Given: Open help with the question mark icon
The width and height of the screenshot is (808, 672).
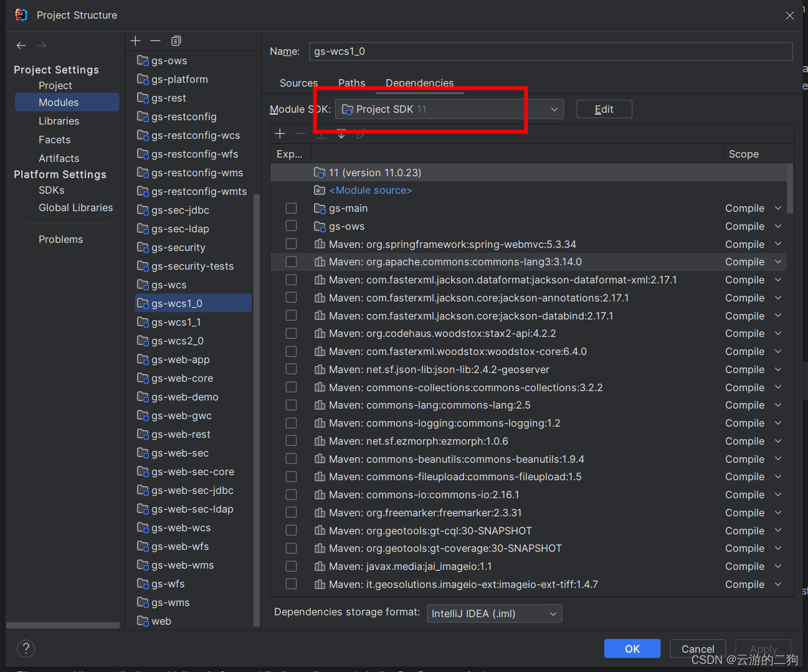Looking at the screenshot, I should click(26, 648).
